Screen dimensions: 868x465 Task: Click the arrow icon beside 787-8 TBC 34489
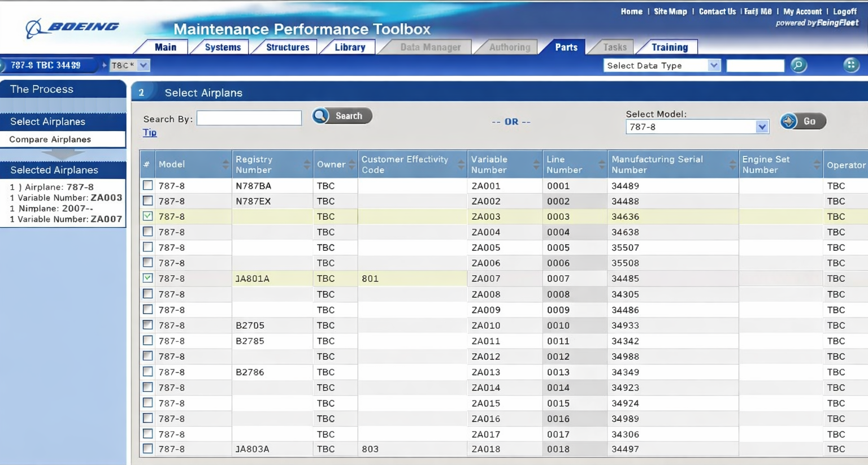click(x=104, y=65)
